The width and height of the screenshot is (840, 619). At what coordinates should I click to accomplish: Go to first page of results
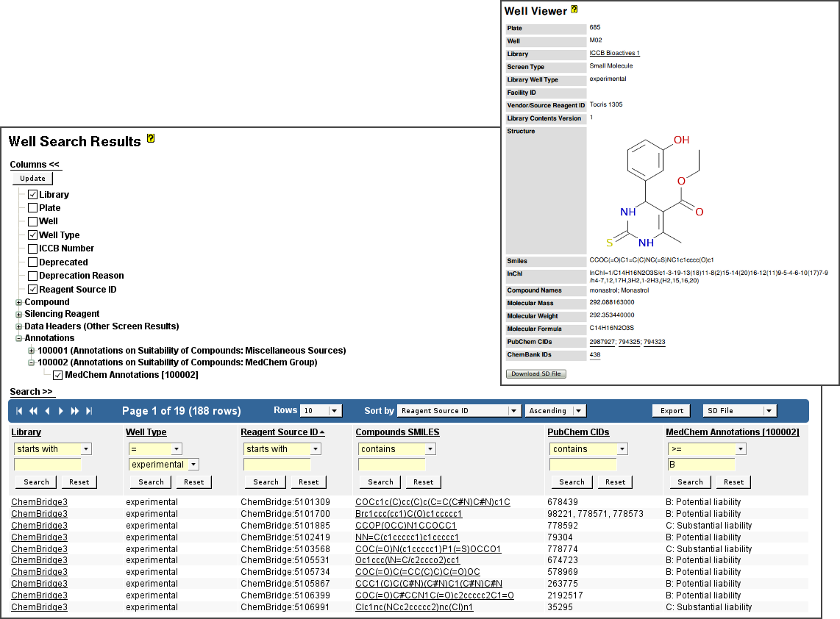(x=20, y=411)
